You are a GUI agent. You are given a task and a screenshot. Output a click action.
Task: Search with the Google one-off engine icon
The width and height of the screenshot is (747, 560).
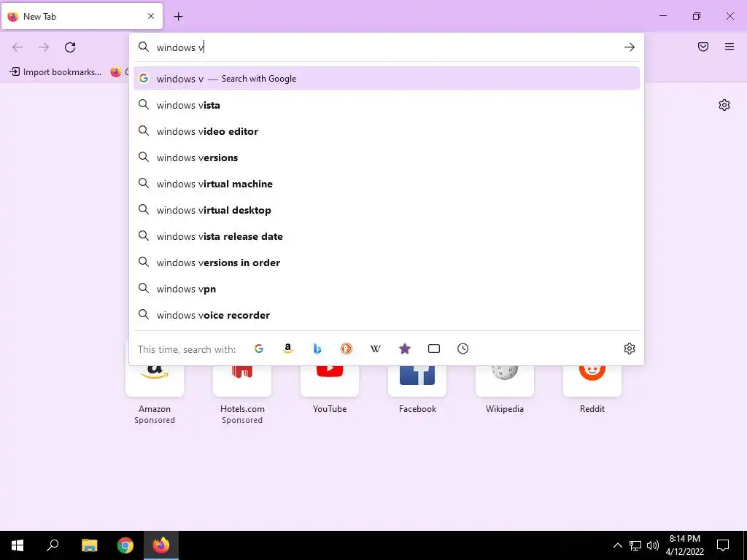(259, 349)
